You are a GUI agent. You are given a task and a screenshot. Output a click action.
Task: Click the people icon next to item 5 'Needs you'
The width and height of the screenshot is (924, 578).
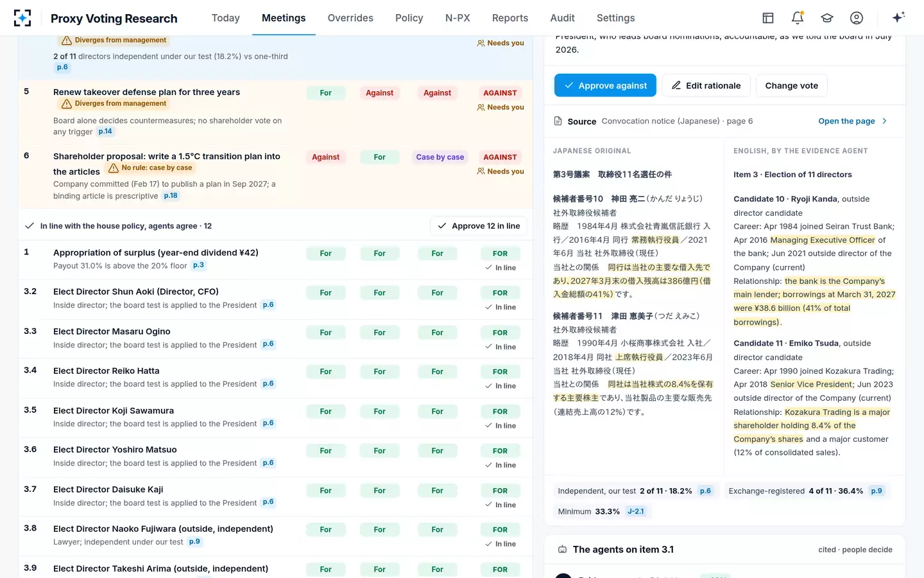pos(481,107)
